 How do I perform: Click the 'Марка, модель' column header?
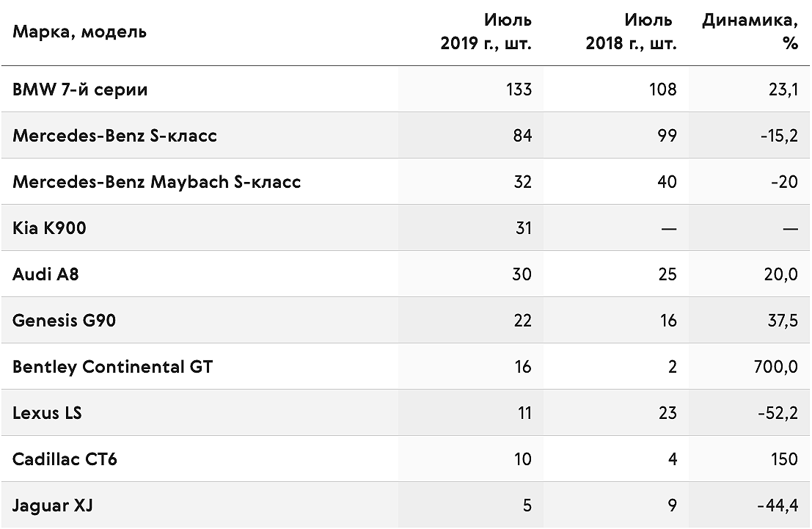[x=79, y=32]
